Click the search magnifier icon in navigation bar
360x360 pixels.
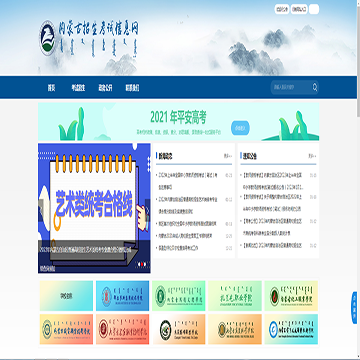click(315, 87)
